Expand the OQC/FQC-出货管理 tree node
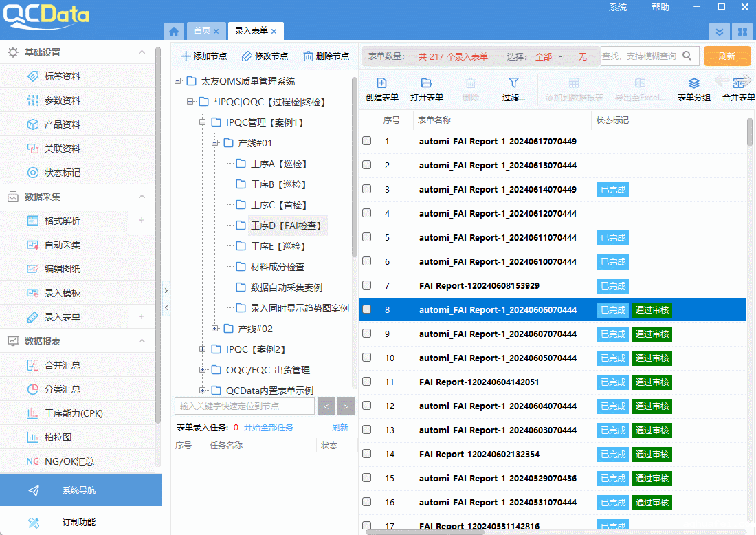 point(203,370)
